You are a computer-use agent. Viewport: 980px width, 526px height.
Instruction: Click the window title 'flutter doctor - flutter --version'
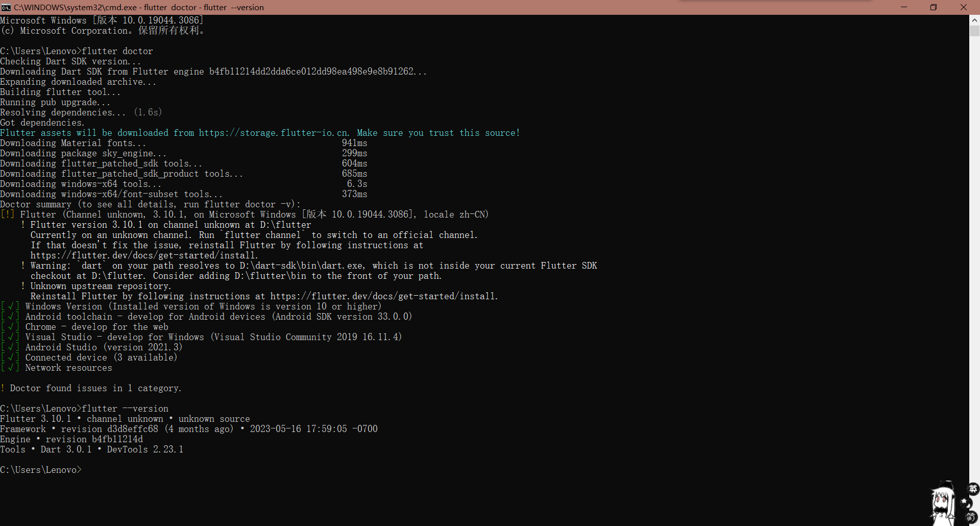[204, 7]
